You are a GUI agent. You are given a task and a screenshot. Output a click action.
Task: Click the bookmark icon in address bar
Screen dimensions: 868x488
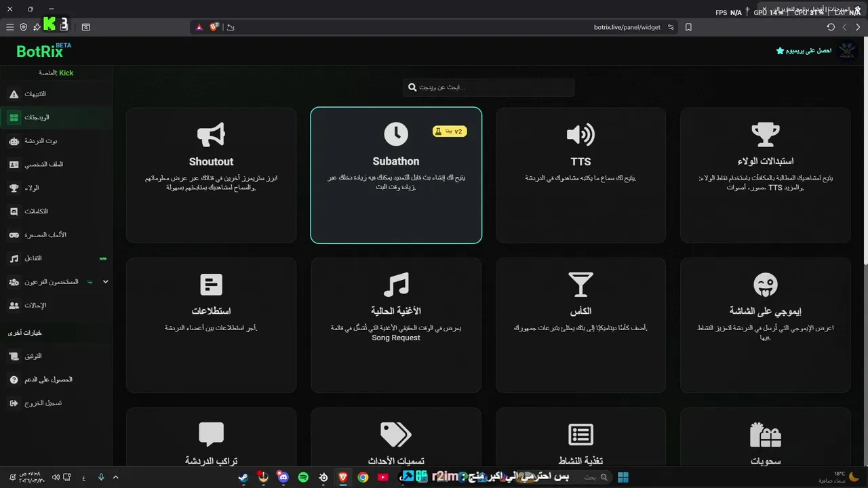(x=688, y=27)
